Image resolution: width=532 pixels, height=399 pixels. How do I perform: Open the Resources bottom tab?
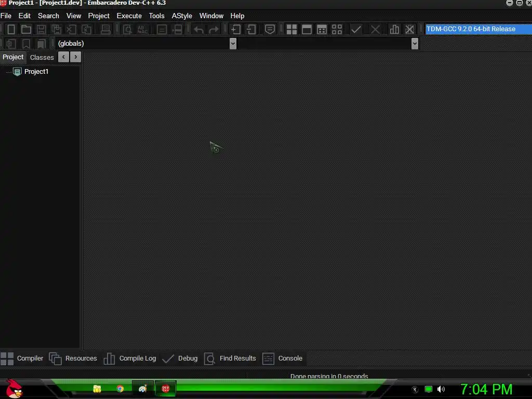(x=73, y=358)
